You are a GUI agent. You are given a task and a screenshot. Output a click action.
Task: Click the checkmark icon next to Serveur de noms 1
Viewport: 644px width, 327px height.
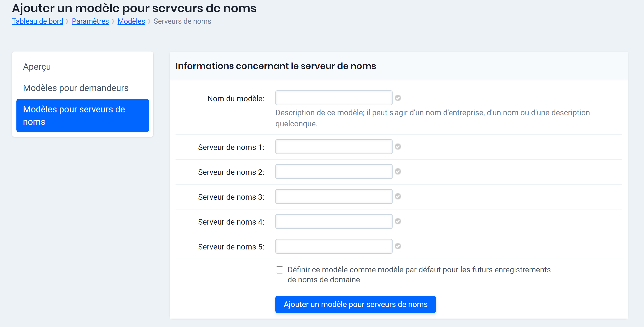398,147
